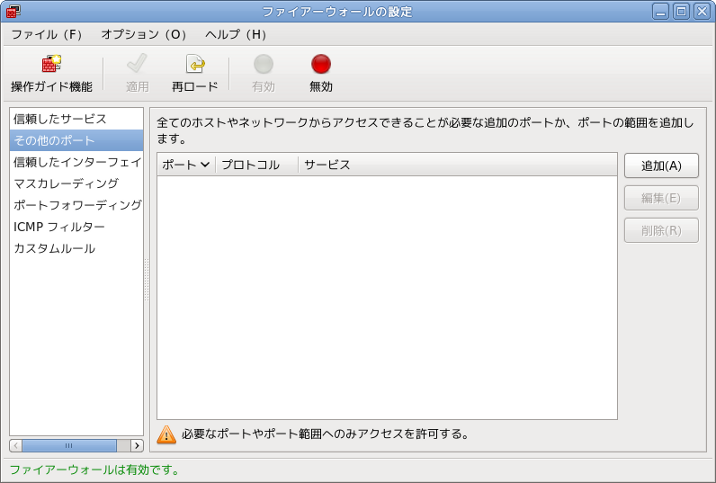Click the red 無効 disable icon

click(x=321, y=64)
